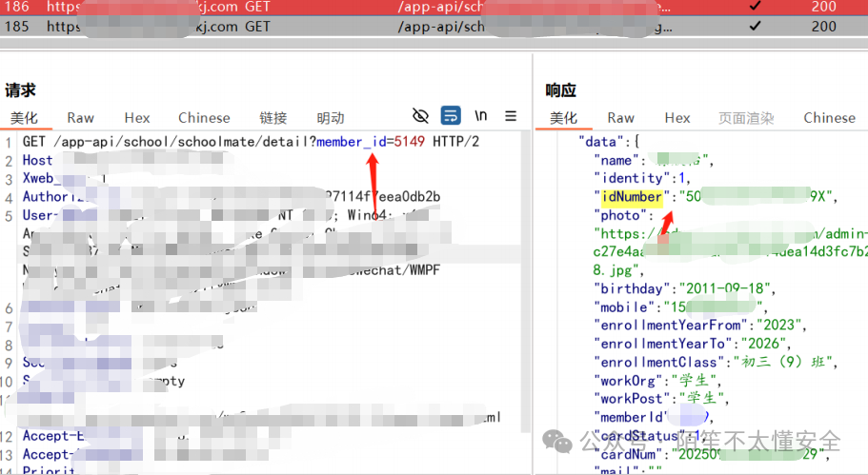This screenshot has height=475, width=868.
Task: Click the highlighted idNumber key
Action: [632, 197]
